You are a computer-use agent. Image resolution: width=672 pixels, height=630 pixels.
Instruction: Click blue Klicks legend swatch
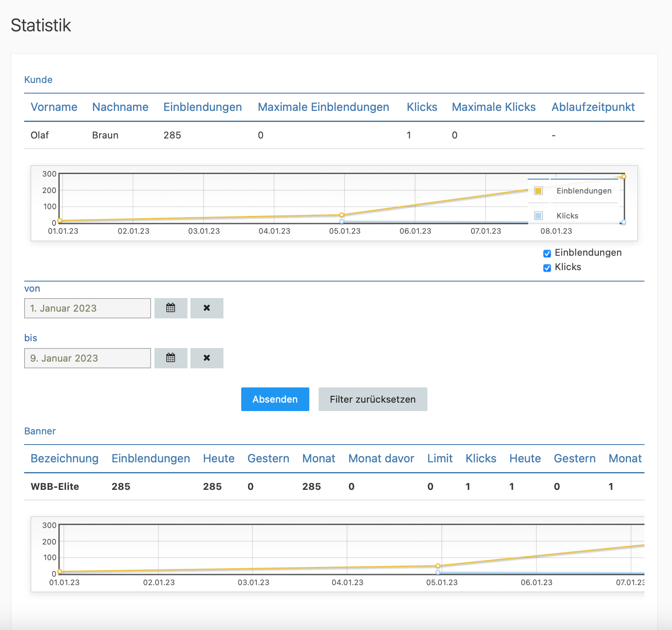[x=538, y=216]
